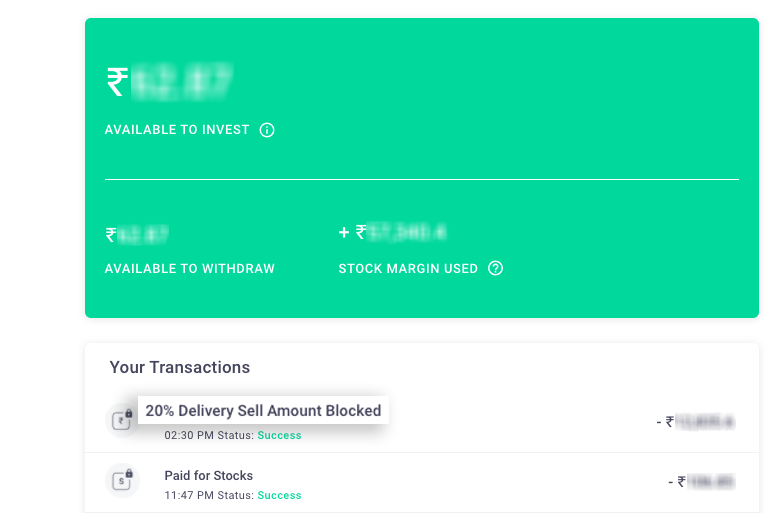Click the plus sign before stock margin amount

tap(344, 232)
